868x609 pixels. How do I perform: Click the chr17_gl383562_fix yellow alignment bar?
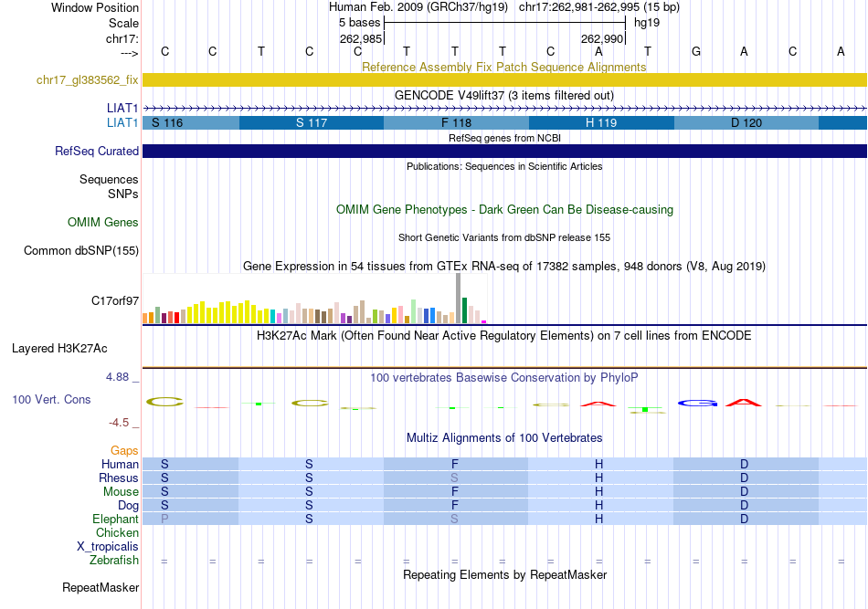tap(504, 79)
